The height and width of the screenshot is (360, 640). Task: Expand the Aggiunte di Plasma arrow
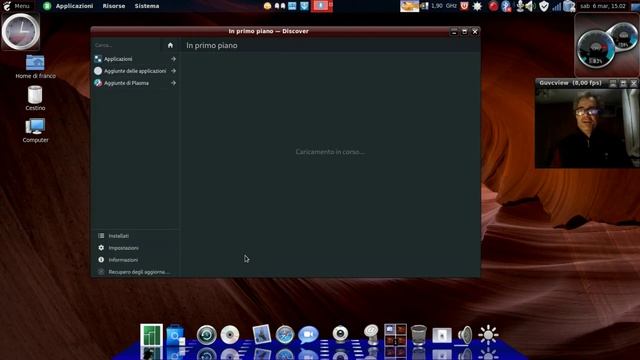173,83
